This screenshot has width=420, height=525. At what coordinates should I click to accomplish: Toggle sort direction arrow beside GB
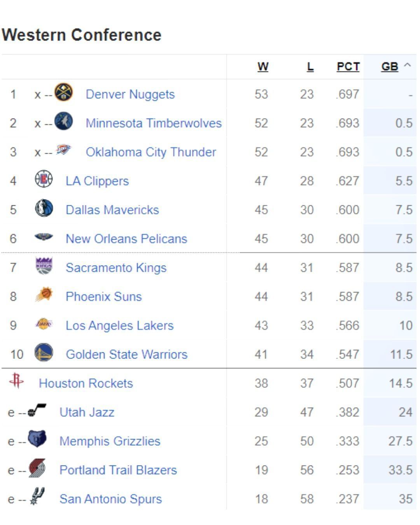(407, 65)
